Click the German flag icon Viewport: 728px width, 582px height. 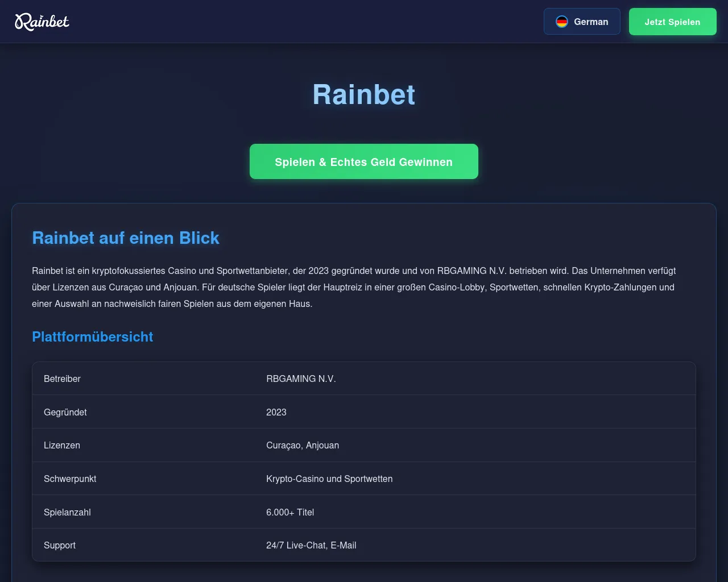point(562,22)
